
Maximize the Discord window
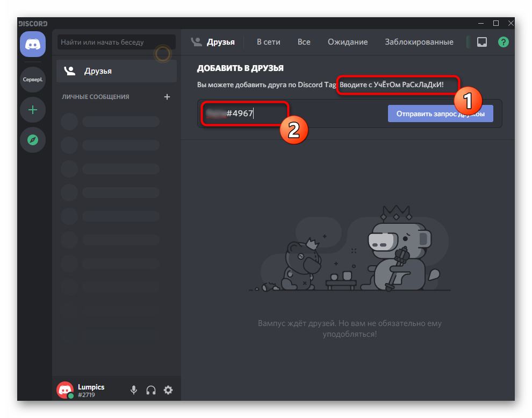click(x=495, y=23)
